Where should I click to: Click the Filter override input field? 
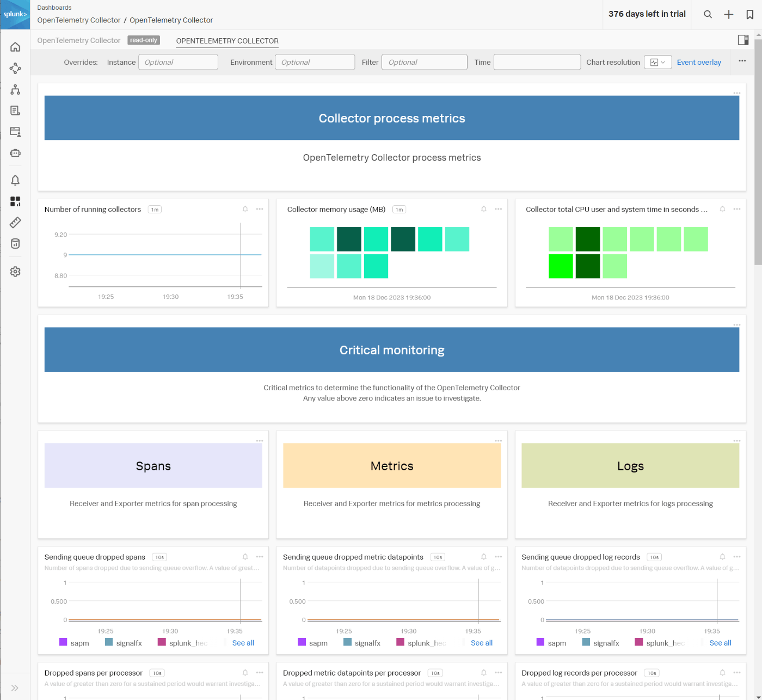pos(425,62)
